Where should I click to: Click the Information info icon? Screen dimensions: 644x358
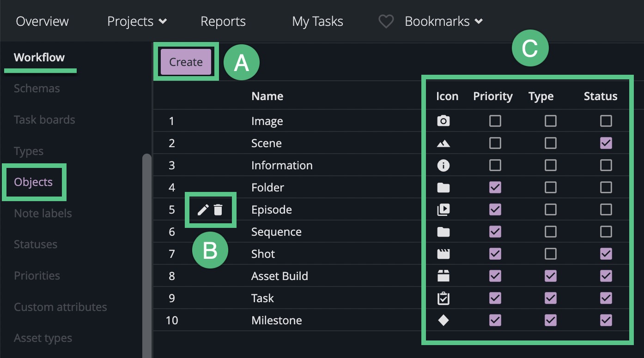(443, 165)
